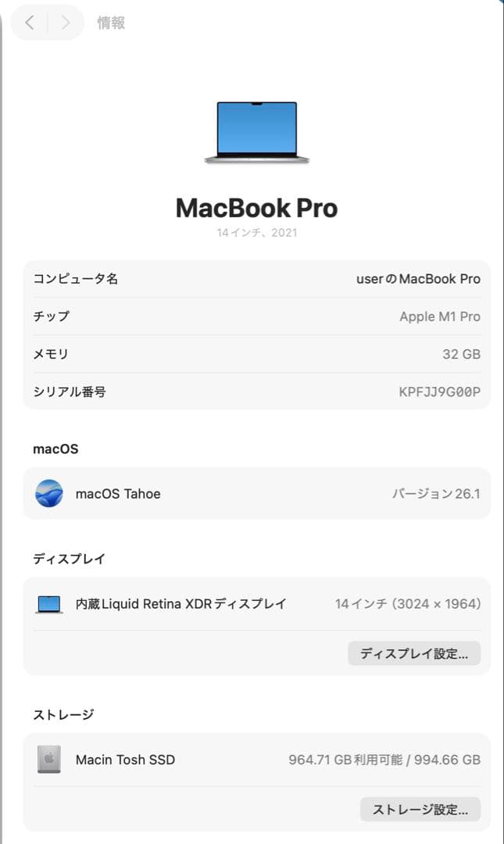The height and width of the screenshot is (844, 504).
Task: Click the back navigation chevron
Action: [x=30, y=23]
